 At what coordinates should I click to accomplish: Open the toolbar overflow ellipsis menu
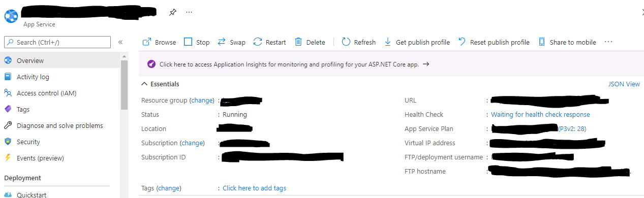(608, 42)
